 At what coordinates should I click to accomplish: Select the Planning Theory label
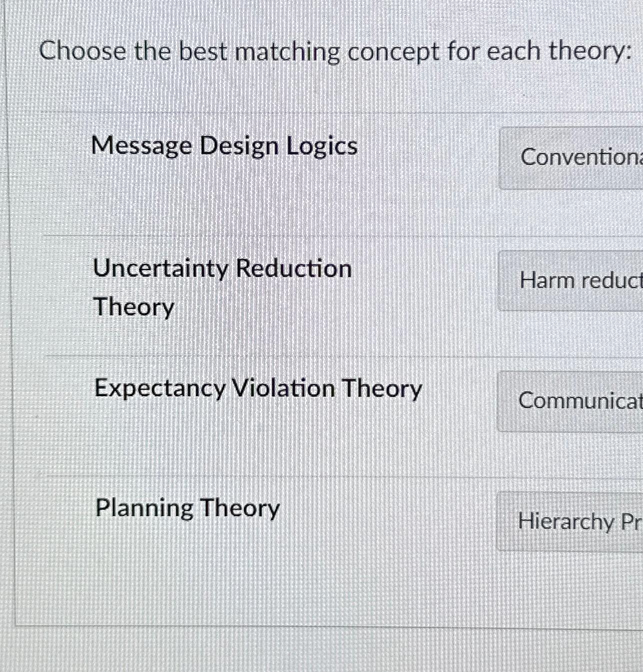[187, 508]
